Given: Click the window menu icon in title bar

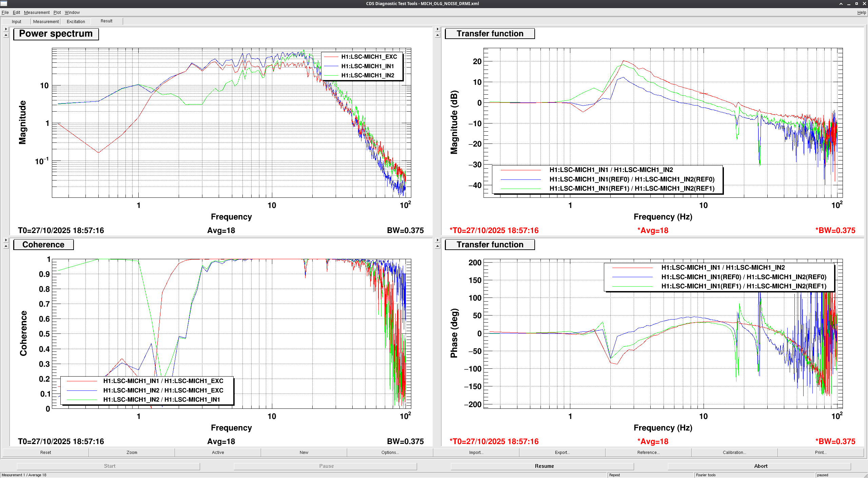Looking at the screenshot, I should tap(4, 4).
